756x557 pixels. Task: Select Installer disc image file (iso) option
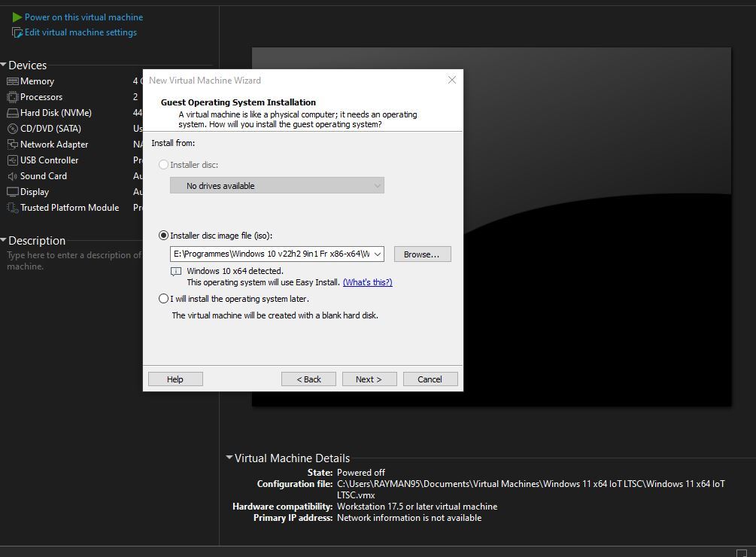(163, 236)
